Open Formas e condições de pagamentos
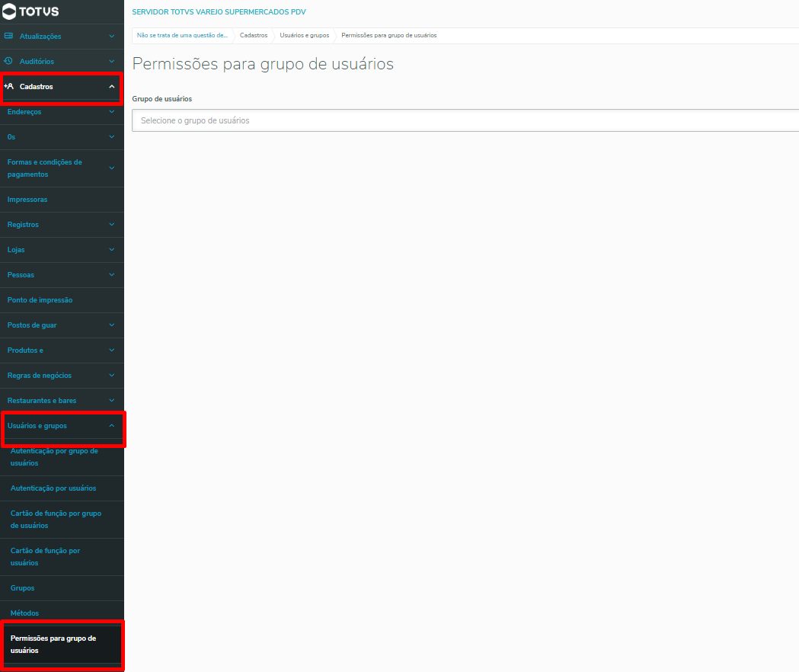Viewport: 799px width, 672px height. click(x=62, y=168)
